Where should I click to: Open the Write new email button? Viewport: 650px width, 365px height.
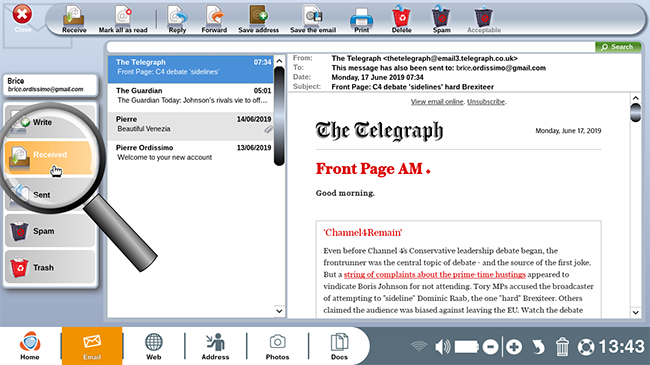[x=50, y=122]
